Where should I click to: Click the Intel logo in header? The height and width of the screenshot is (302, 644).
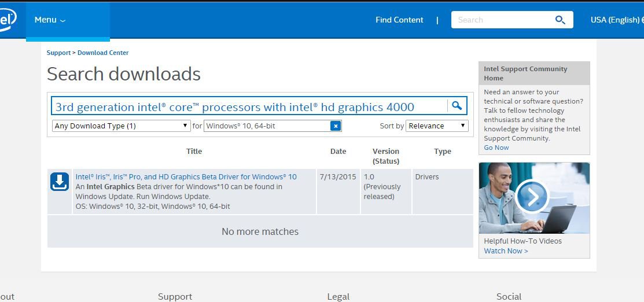(7, 20)
